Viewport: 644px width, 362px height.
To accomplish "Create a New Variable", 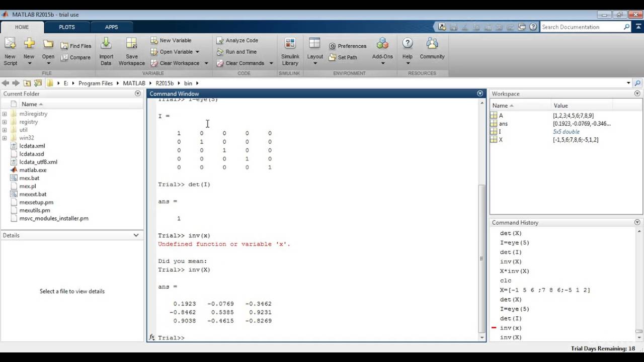I will [171, 40].
